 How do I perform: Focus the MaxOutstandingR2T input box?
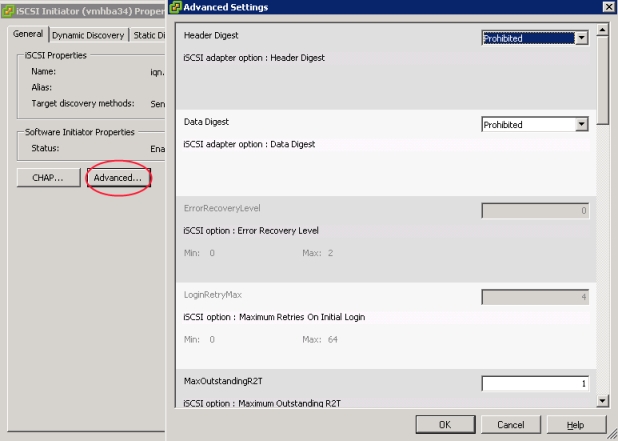(x=534, y=383)
